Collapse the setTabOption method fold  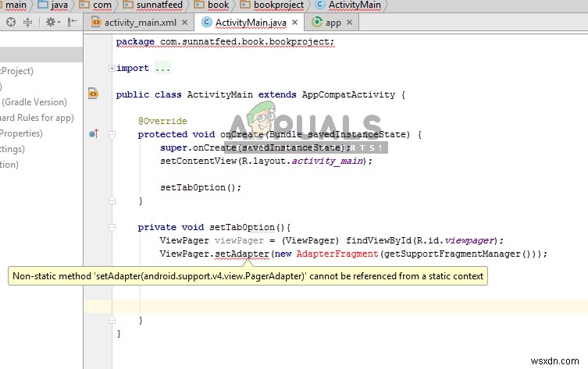pos(112,227)
